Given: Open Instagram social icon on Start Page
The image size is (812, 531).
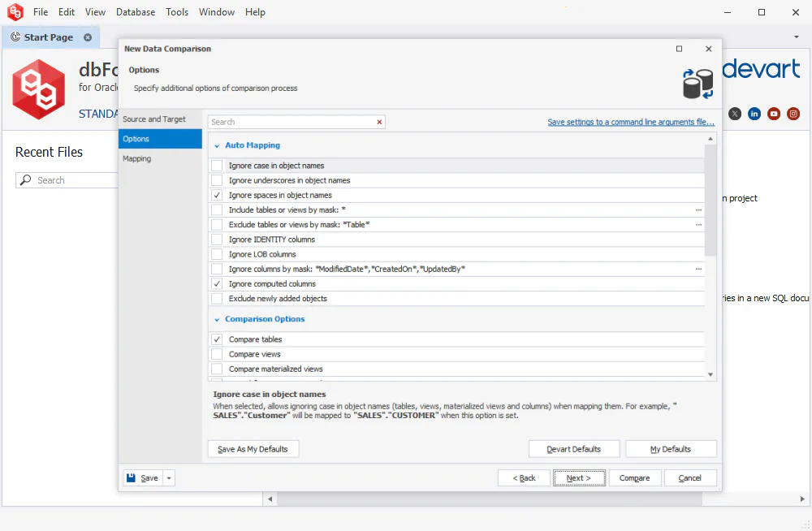Looking at the screenshot, I should [x=793, y=114].
